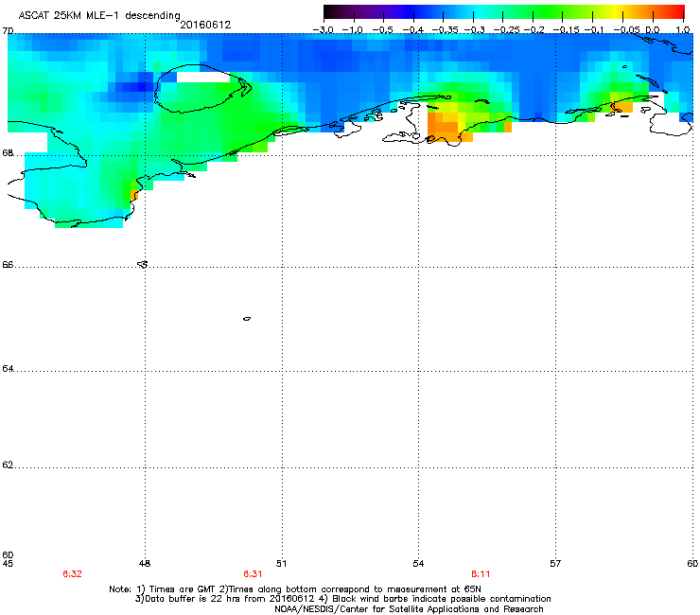Click the title "ASCAT 25KM MLE-1 descending"
This screenshot has width=700, height=615.
click(99, 15)
